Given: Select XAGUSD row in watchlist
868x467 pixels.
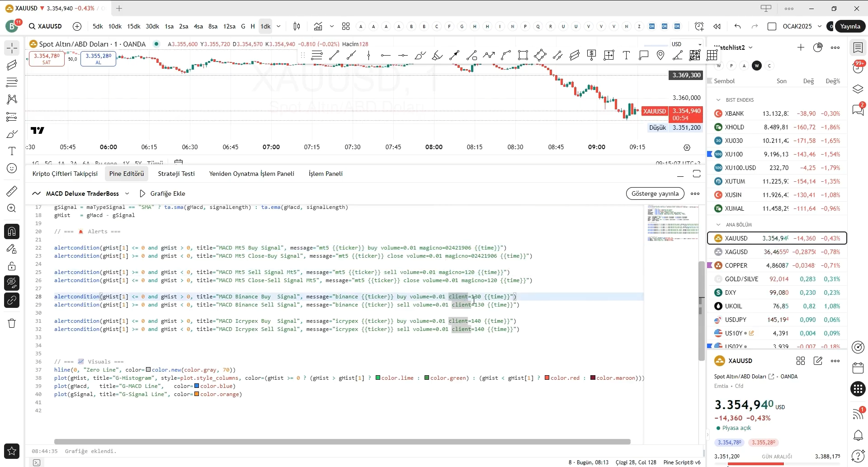Looking at the screenshot, I should tap(777, 252).
